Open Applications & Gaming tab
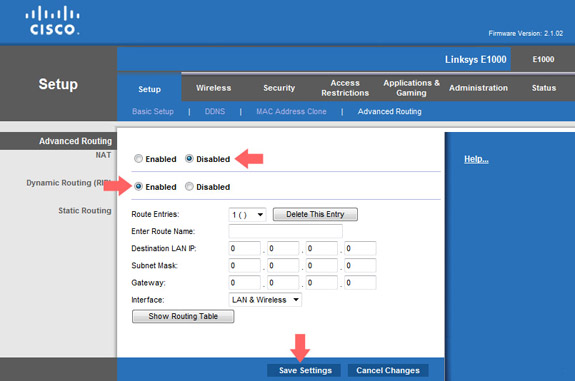 [411, 88]
